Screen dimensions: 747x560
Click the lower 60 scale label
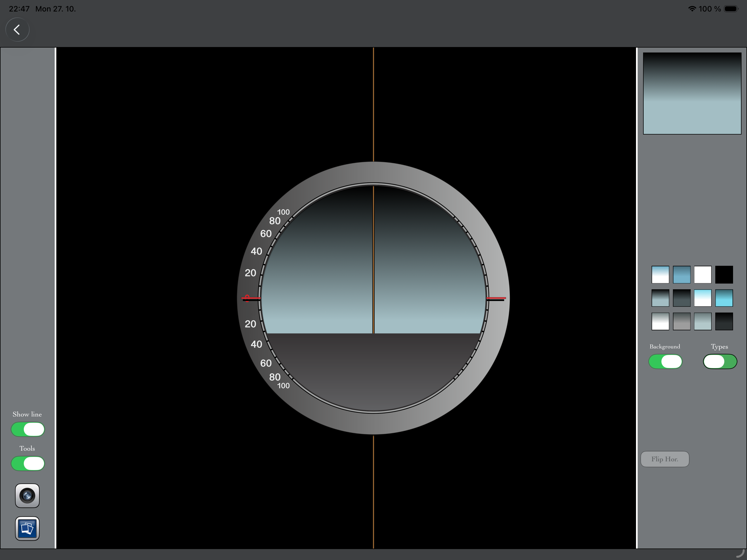266,363
